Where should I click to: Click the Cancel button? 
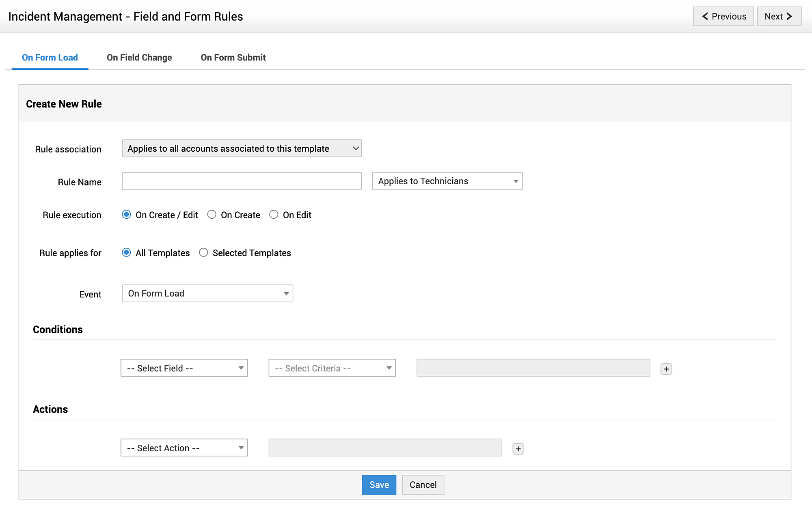[423, 485]
